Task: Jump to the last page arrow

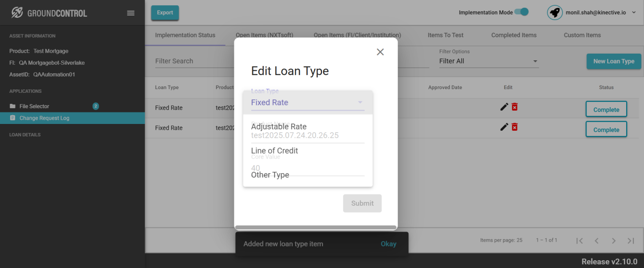Action: tap(631, 240)
